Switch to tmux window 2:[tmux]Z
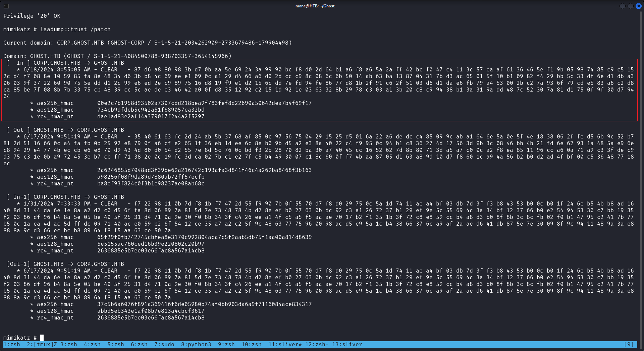Screen dimensions: 644x351 coord(42,345)
